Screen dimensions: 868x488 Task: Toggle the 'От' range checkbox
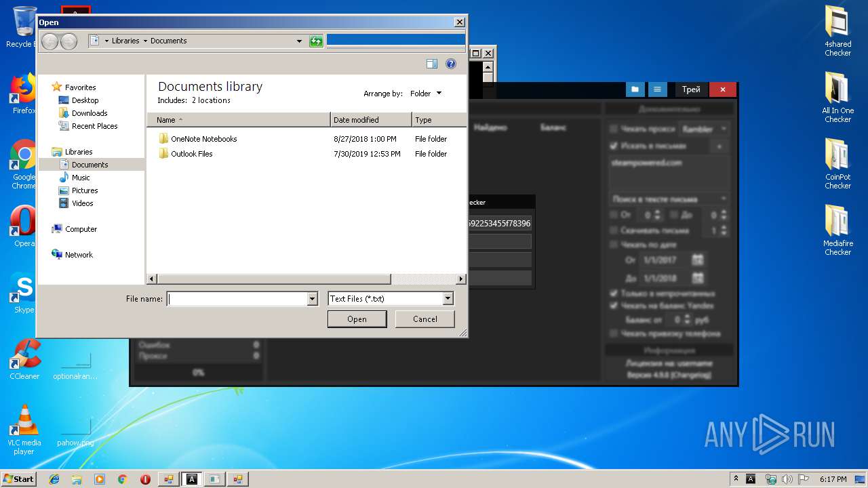pyautogui.click(x=614, y=215)
